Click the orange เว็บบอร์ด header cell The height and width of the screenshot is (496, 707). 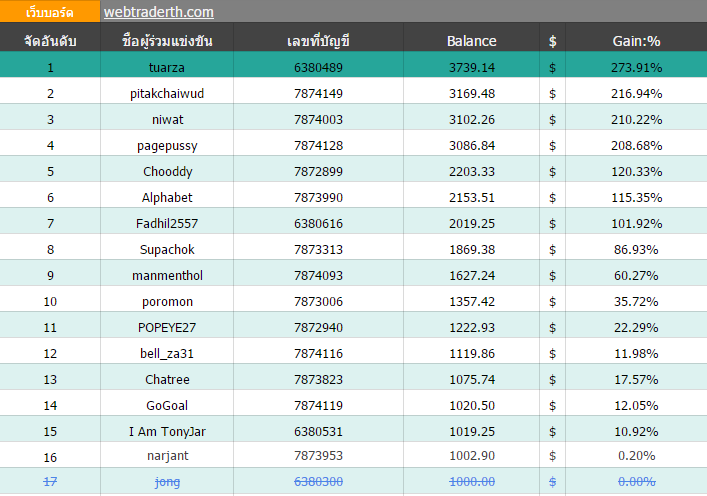pos(50,11)
